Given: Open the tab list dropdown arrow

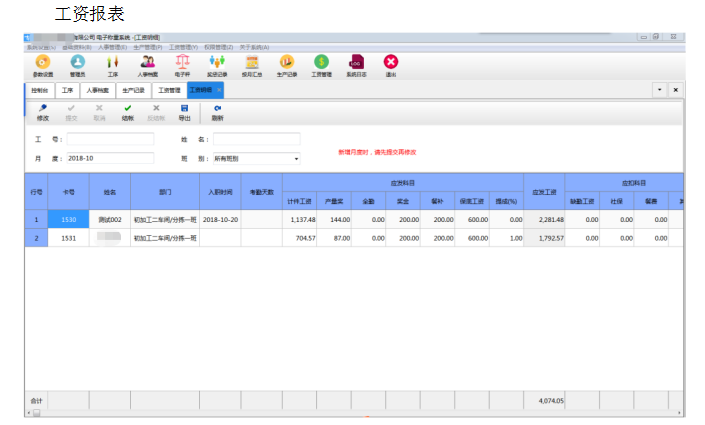Looking at the screenshot, I should (659, 90).
